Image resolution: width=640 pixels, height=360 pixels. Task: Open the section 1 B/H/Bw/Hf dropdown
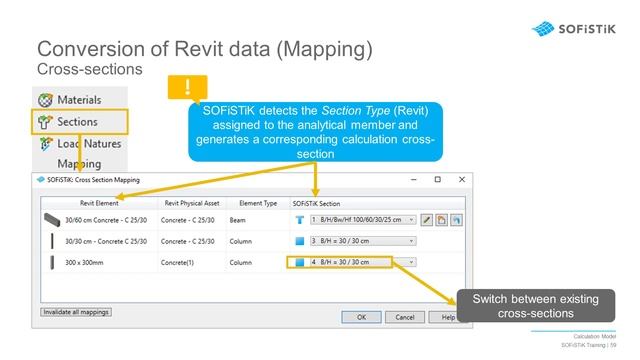[x=363, y=220]
